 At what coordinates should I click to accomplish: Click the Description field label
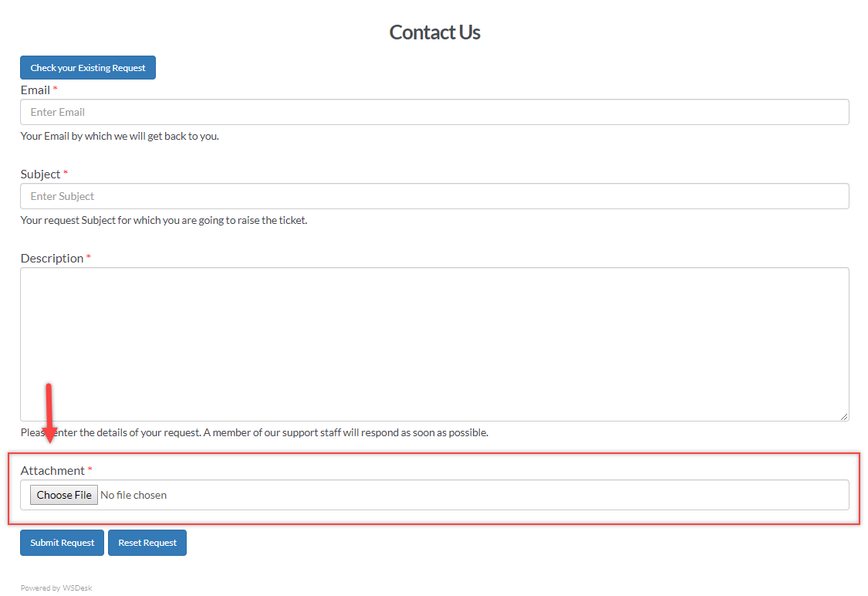click(52, 258)
